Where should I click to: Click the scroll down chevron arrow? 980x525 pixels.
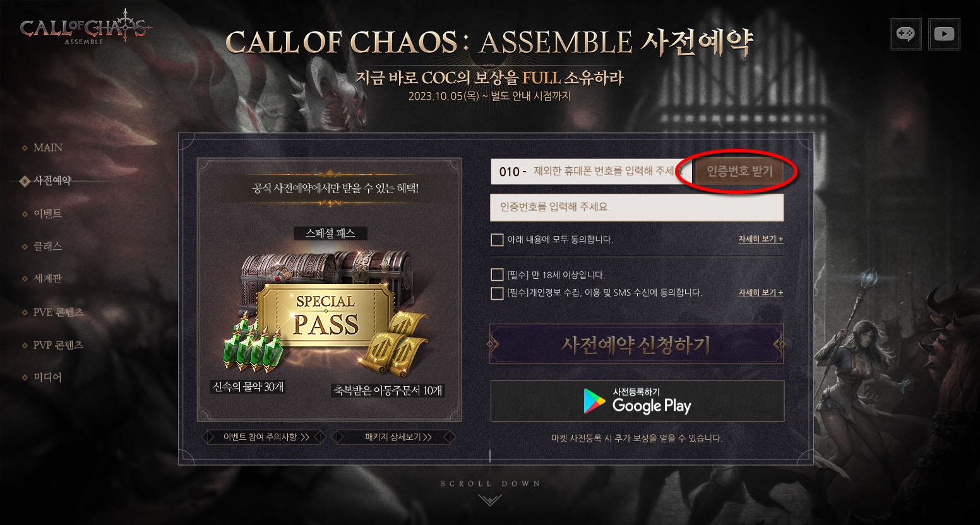coord(490,500)
